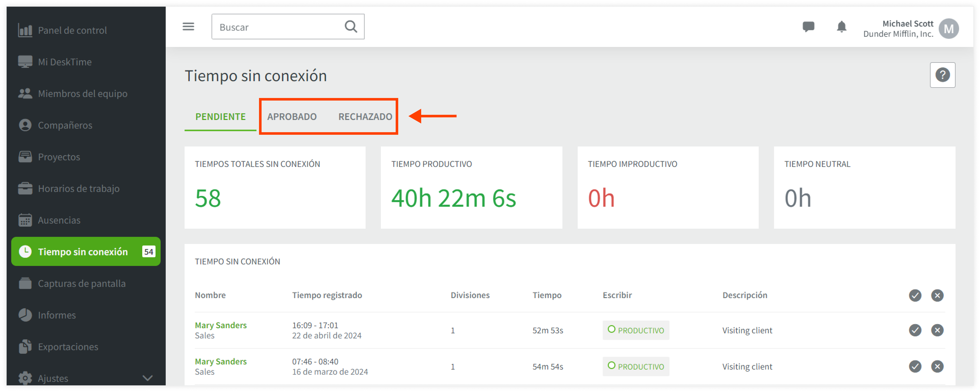Open Mary Sanders link in 16 de marzo row
This screenshot has width=980, height=392.
[221, 361]
